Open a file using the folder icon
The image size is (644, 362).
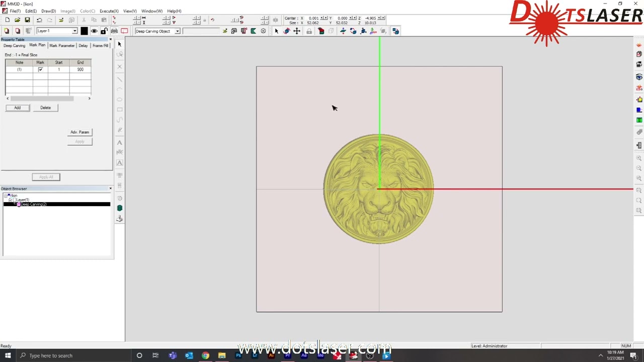[17, 20]
